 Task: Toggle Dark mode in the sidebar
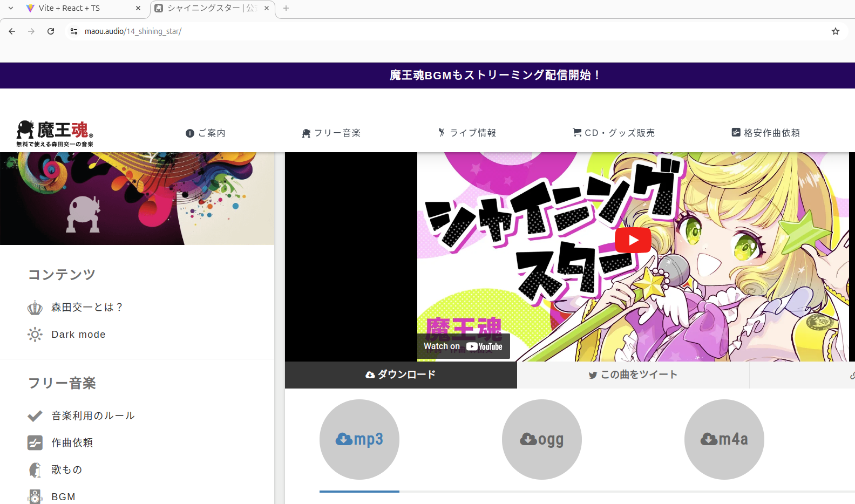pos(78,335)
